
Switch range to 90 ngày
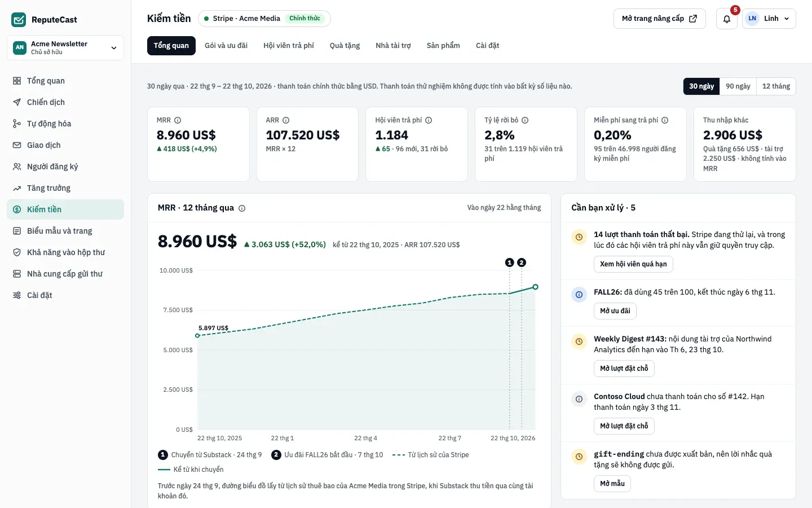(x=738, y=86)
